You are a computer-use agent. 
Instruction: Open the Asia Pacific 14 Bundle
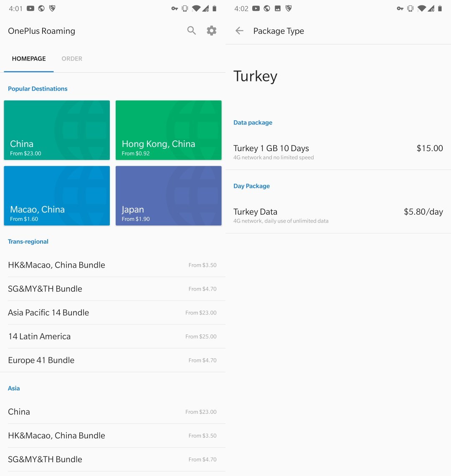click(113, 312)
